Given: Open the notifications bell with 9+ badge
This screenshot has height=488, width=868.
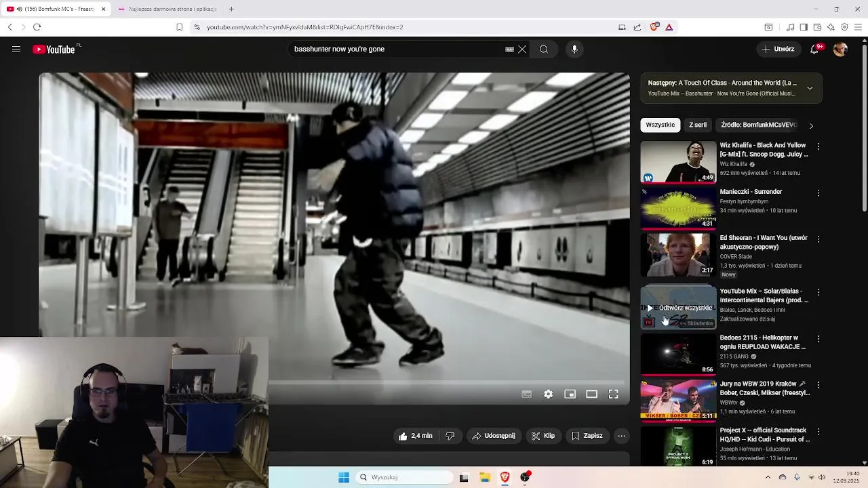Looking at the screenshot, I should tap(815, 49).
